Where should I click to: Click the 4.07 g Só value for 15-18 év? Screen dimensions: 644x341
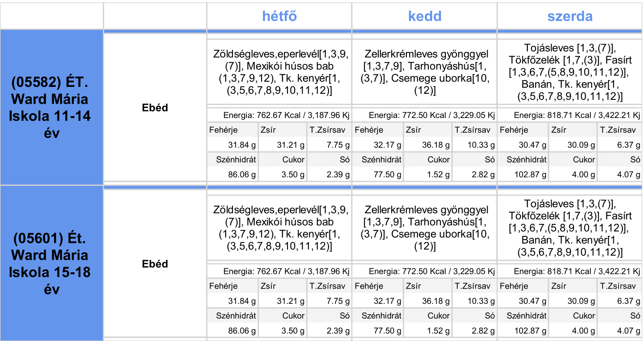[x=628, y=331]
